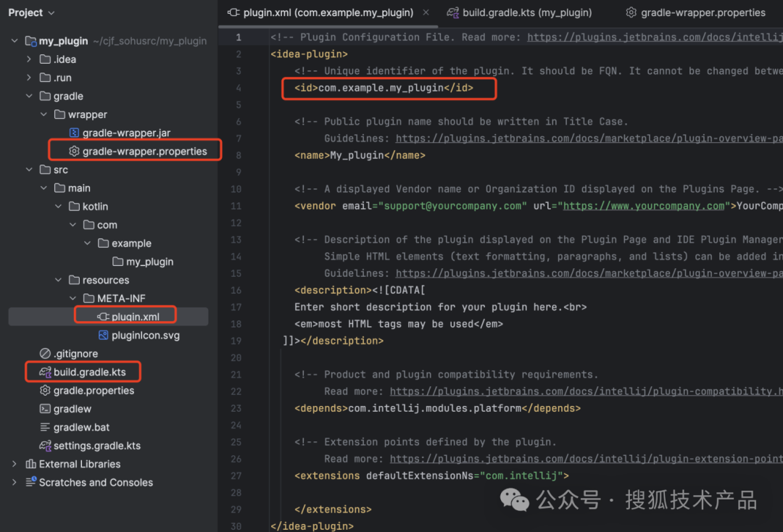The image size is (783, 532).
Task: Switch to gradle-wrapper.properties editor tab
Action: tap(695, 12)
